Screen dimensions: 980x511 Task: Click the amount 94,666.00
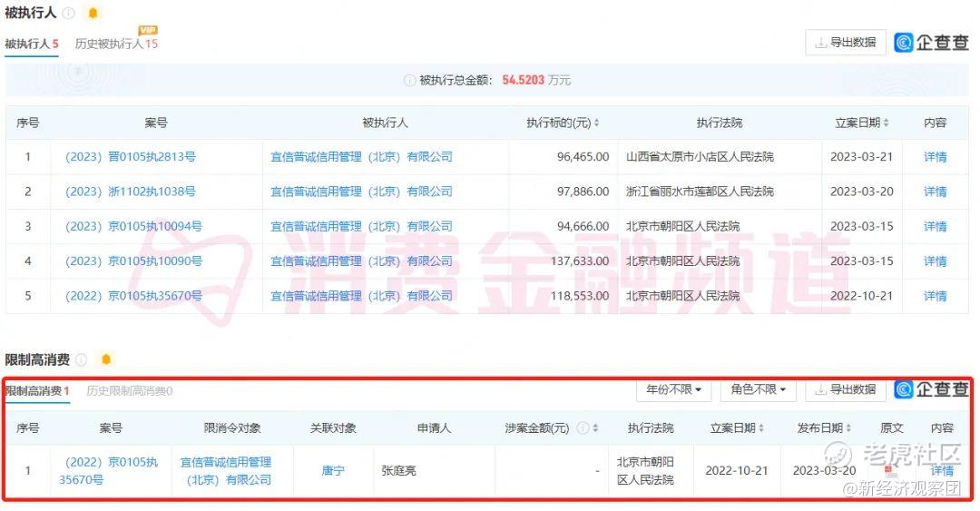(x=583, y=226)
